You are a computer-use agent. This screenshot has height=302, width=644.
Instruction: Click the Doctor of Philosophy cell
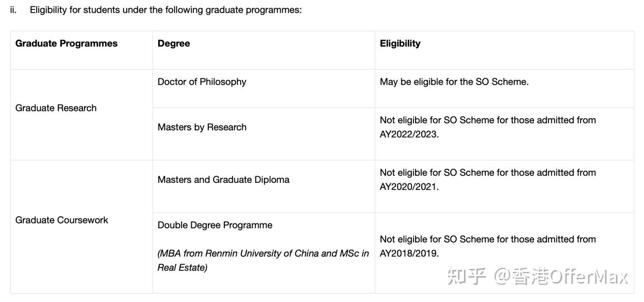pyautogui.click(x=202, y=81)
